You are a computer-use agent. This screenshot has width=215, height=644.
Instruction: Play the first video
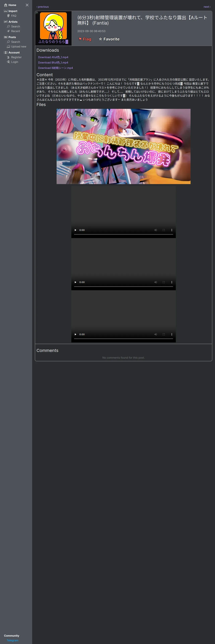pyautogui.click(x=75, y=230)
